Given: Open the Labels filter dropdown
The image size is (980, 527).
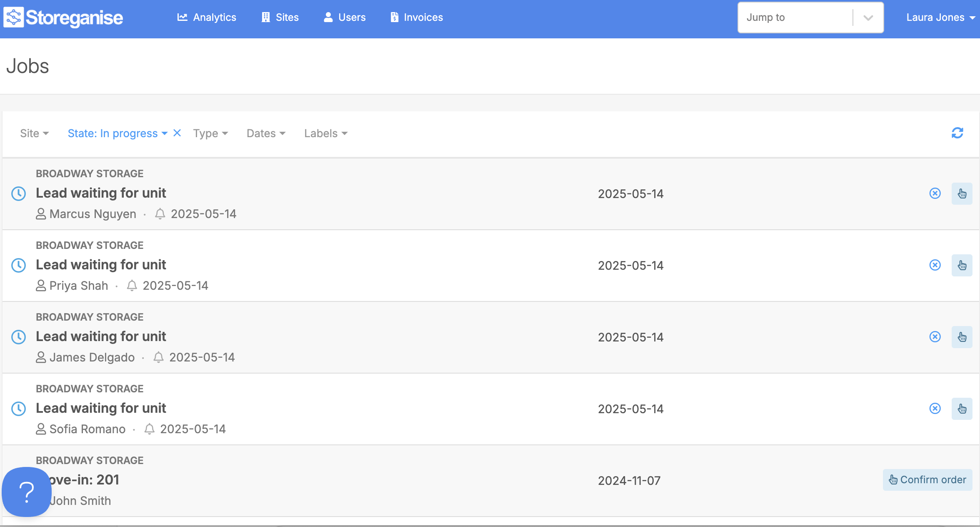Looking at the screenshot, I should (x=326, y=133).
